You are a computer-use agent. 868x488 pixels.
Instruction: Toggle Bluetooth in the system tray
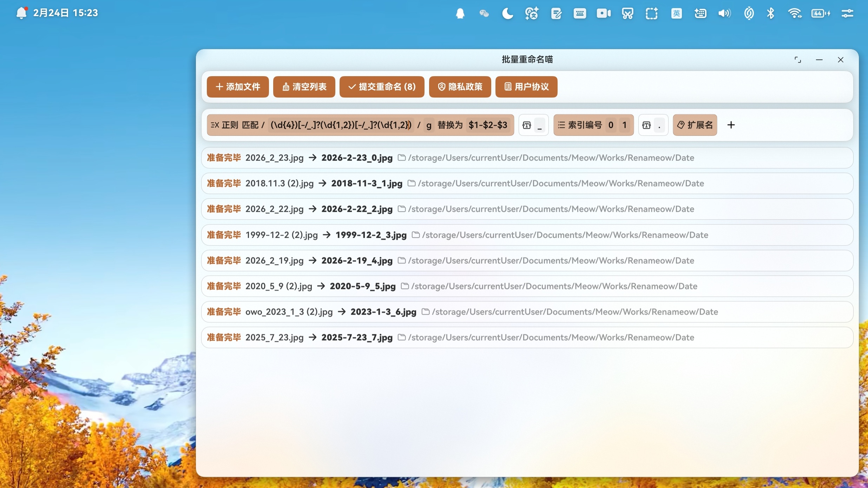point(770,13)
